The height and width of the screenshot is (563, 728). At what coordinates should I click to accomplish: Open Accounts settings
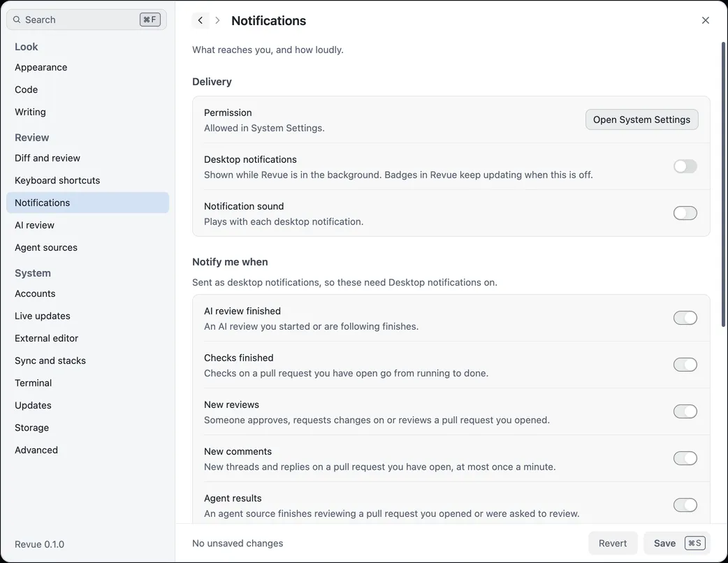pyautogui.click(x=88, y=293)
